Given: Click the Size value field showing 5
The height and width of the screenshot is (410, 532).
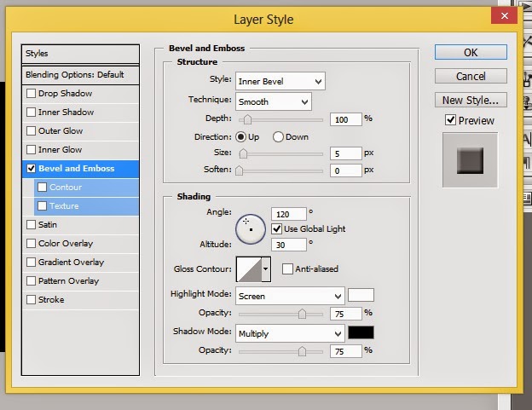Looking at the screenshot, I should pyautogui.click(x=346, y=153).
